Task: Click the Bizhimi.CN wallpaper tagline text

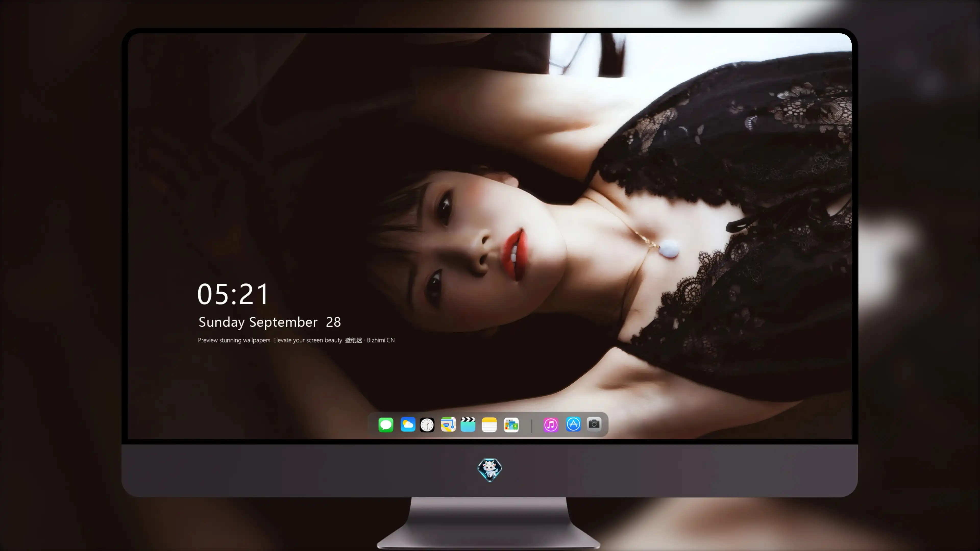Action: (x=296, y=340)
